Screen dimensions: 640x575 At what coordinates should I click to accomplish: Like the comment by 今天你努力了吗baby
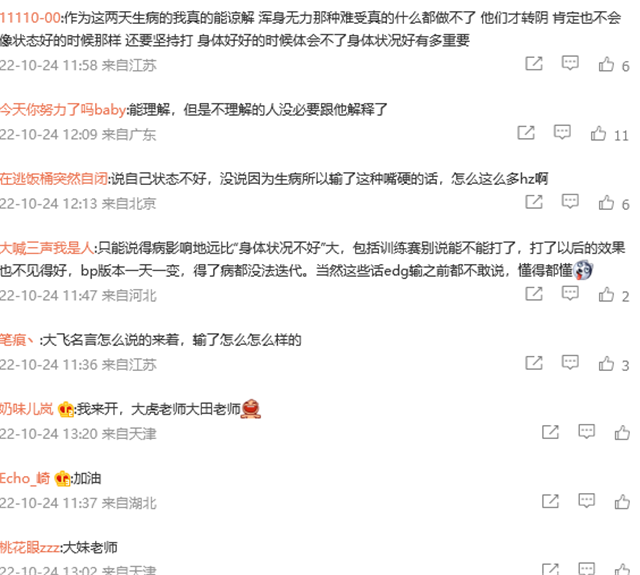pyautogui.click(x=598, y=133)
